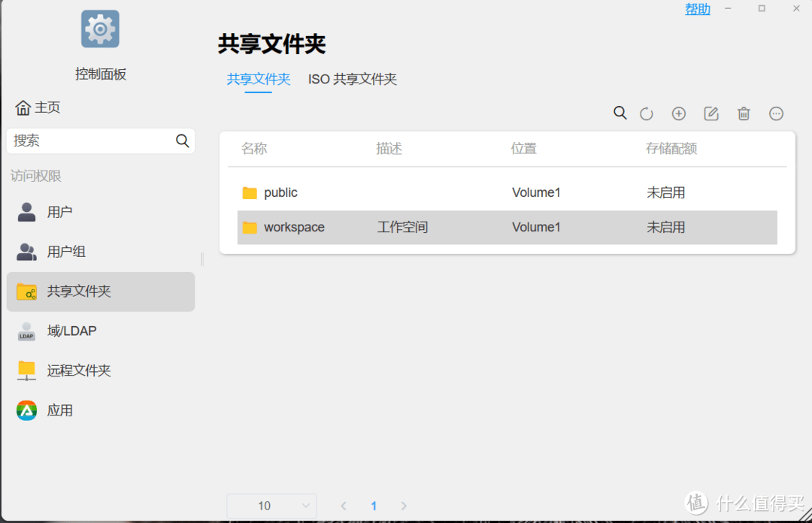812x523 pixels.
Task: Open the 帮助 help link
Action: coord(698,9)
